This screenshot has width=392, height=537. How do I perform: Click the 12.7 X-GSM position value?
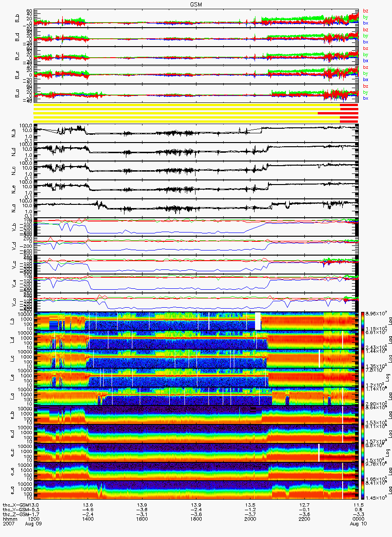pos(304,505)
